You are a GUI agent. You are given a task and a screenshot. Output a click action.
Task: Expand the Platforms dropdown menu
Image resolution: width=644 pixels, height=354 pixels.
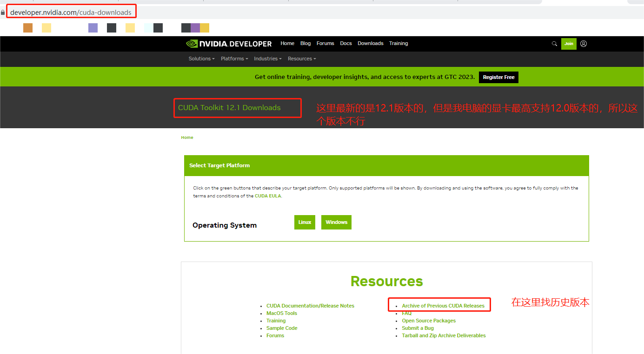pos(234,59)
